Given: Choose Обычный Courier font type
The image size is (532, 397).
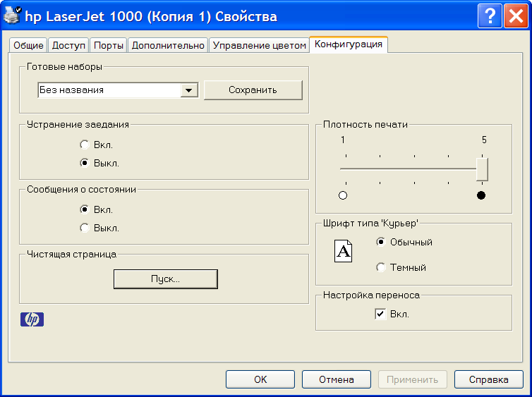Looking at the screenshot, I should tap(381, 242).
